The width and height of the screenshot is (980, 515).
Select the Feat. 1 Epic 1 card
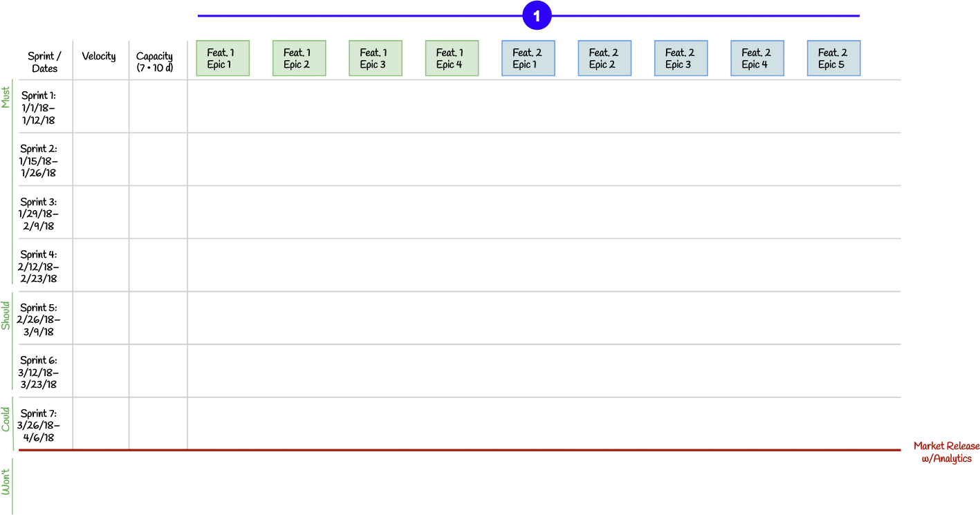coord(223,58)
